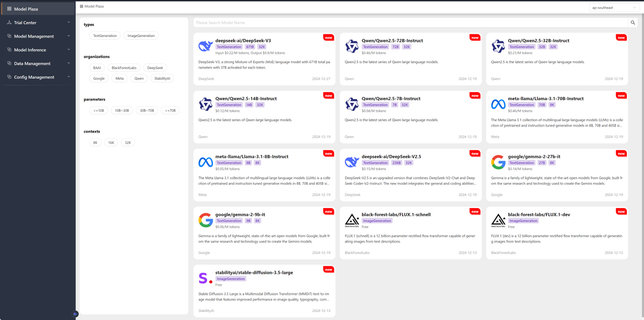Click the FLUX.1-schnell logo

tap(352, 220)
